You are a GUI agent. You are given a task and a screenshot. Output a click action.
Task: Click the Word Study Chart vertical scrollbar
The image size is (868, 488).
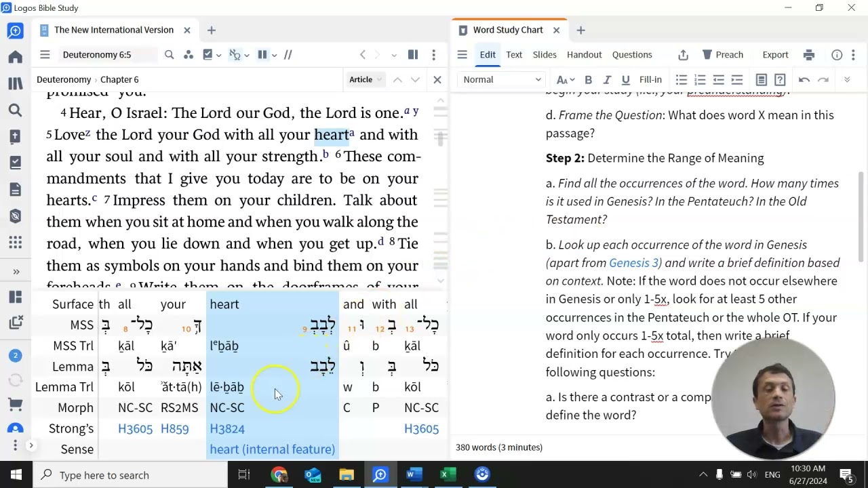coord(861,217)
